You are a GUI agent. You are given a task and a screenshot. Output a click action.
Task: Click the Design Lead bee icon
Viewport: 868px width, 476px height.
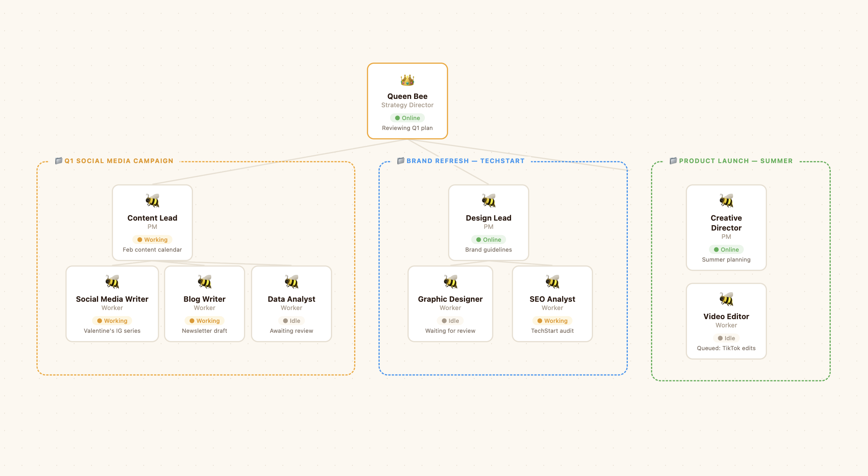[x=488, y=200]
